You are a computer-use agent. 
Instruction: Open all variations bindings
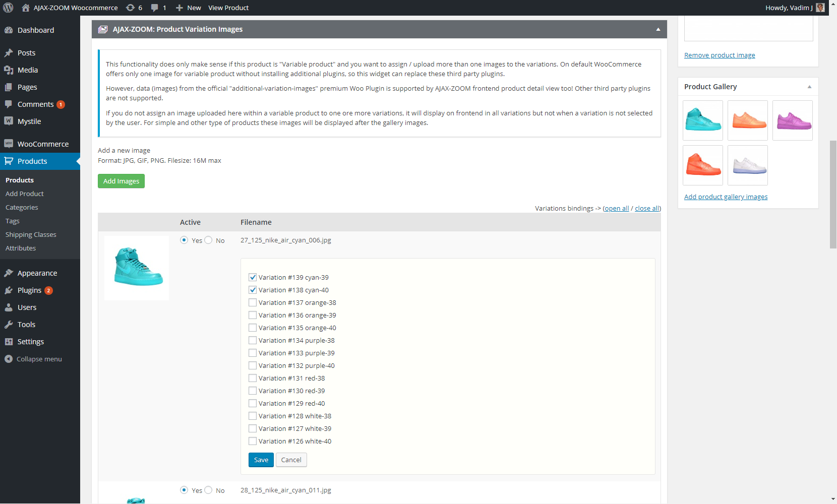pos(617,208)
